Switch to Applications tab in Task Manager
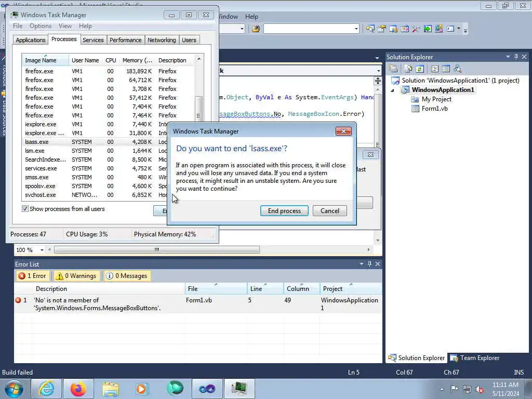The height and width of the screenshot is (399, 532). point(31,39)
